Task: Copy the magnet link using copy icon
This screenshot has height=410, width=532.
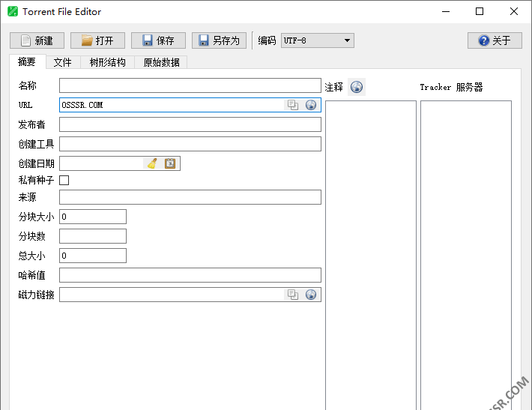Action: tap(292, 295)
